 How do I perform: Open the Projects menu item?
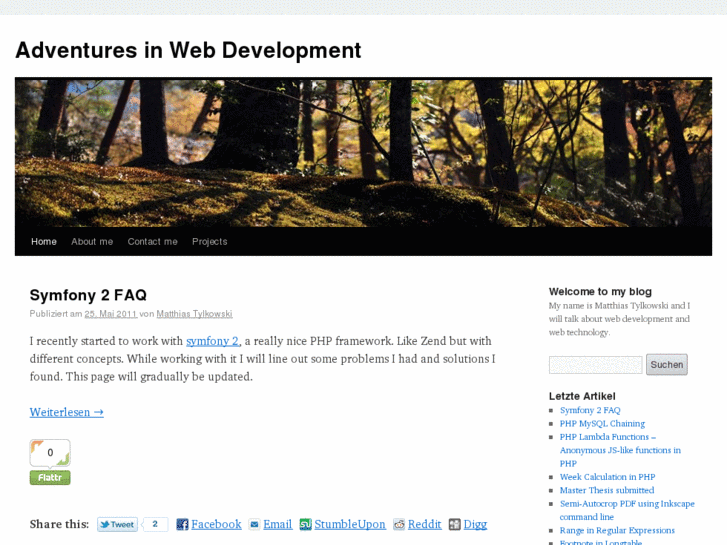coord(210,241)
